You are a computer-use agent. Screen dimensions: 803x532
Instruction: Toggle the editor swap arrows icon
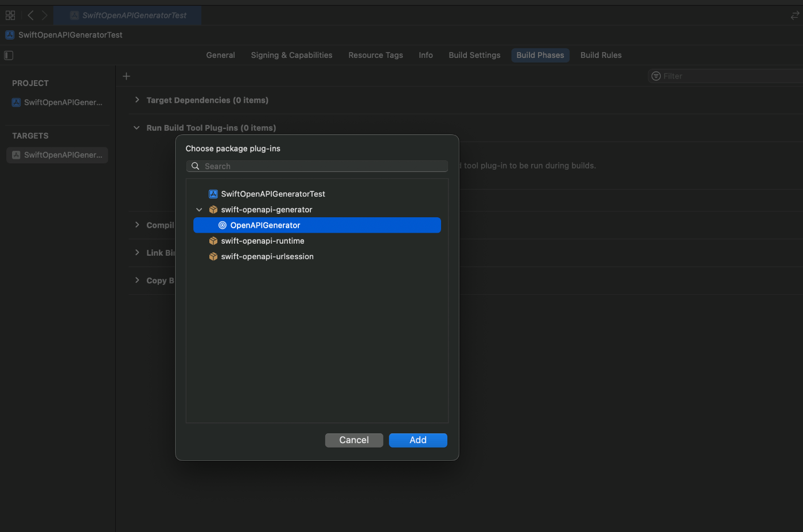click(795, 15)
